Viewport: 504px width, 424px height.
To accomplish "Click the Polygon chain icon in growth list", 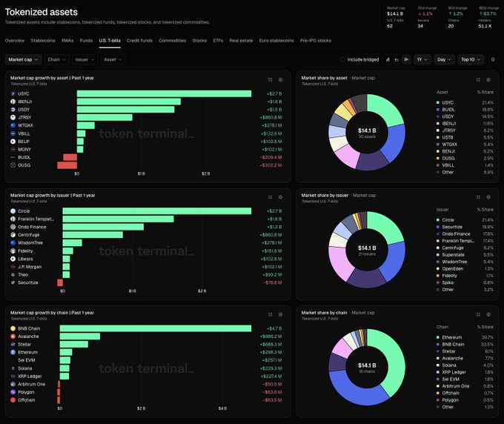I will [13, 392].
